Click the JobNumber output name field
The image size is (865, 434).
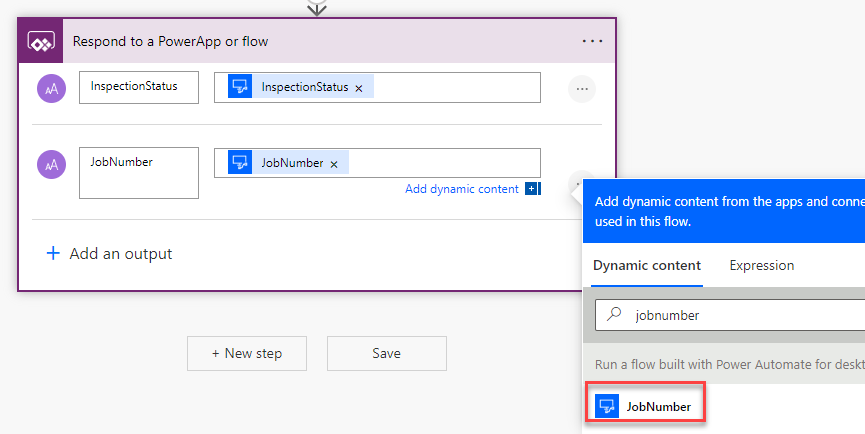(139, 173)
